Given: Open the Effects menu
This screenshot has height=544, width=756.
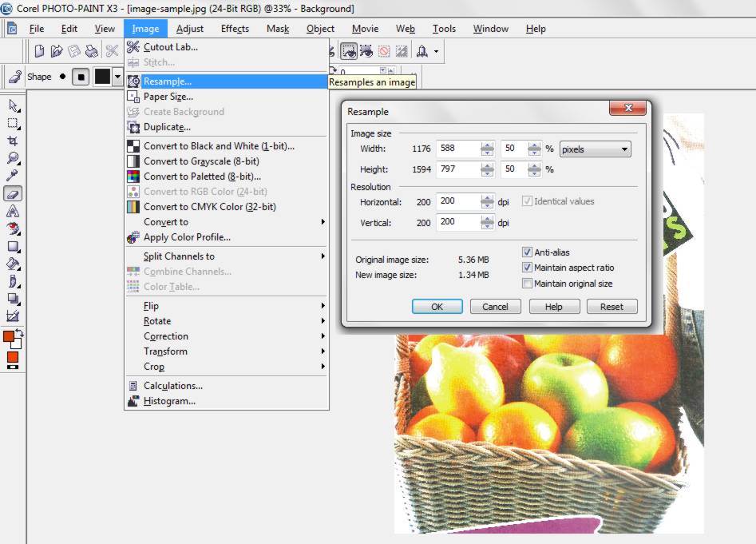Looking at the screenshot, I should [x=234, y=28].
